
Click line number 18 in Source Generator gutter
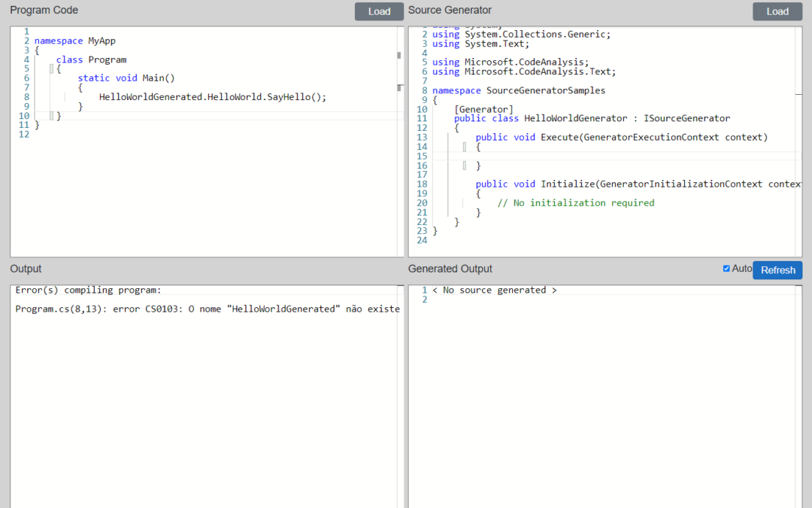click(421, 184)
